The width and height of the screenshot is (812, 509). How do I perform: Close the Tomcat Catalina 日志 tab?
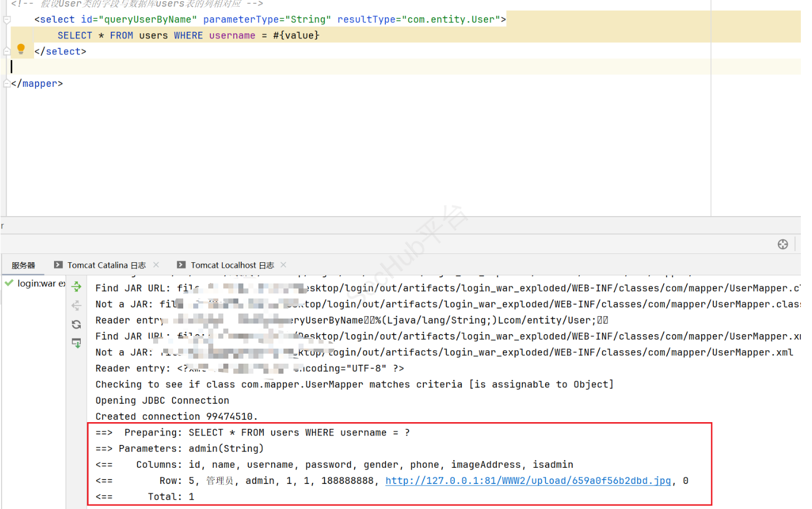pos(156,265)
